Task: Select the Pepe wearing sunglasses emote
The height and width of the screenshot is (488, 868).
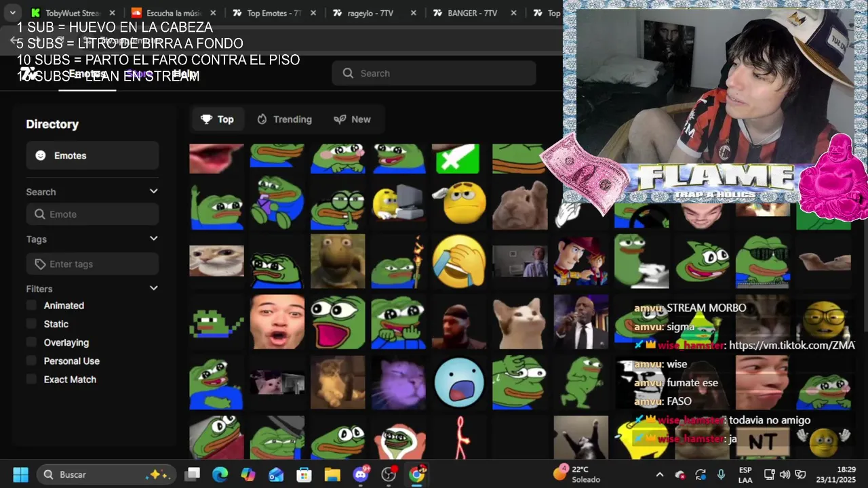Action: [x=763, y=261]
